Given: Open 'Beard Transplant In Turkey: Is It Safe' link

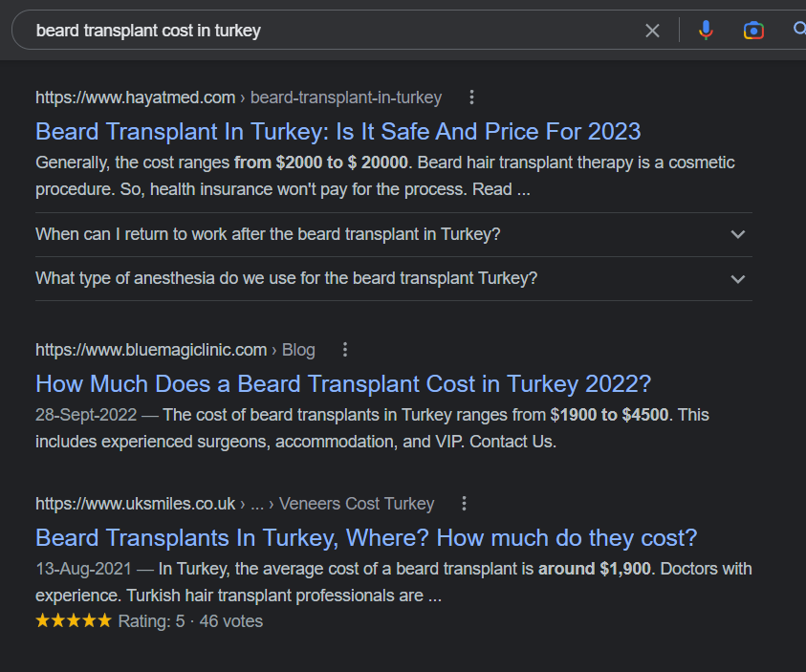Looking at the screenshot, I should pos(338,131).
